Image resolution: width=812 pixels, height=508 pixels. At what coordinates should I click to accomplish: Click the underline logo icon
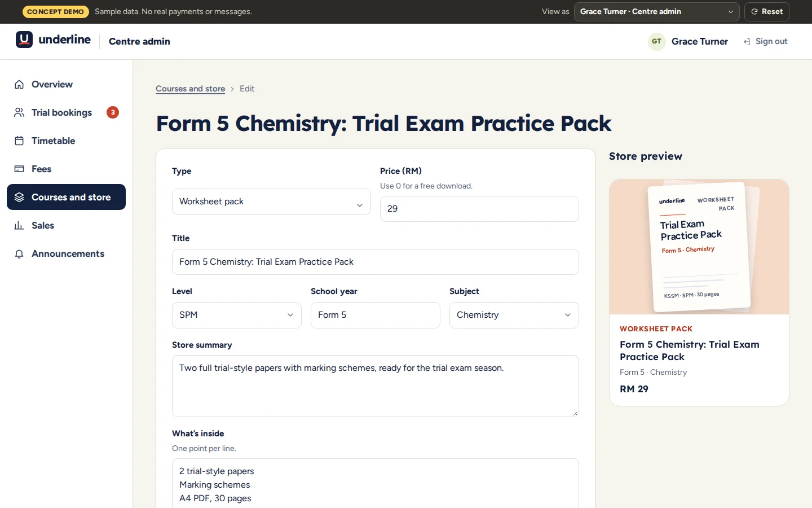[24, 40]
